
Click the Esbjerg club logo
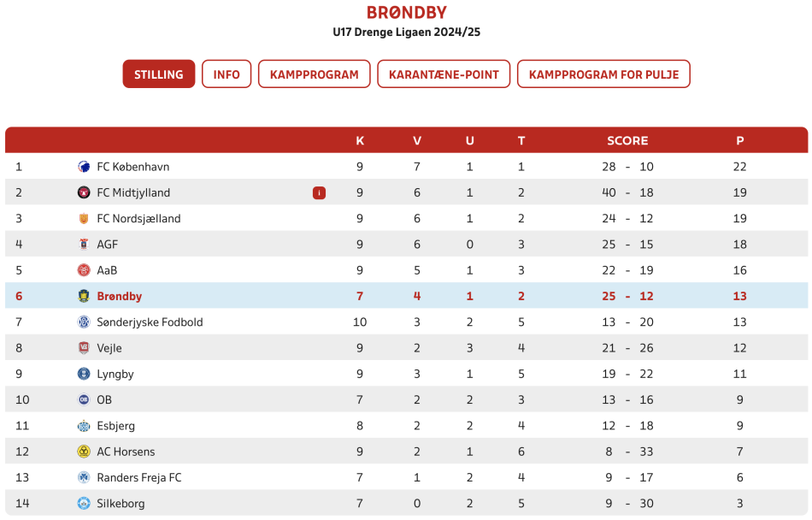[x=84, y=426]
